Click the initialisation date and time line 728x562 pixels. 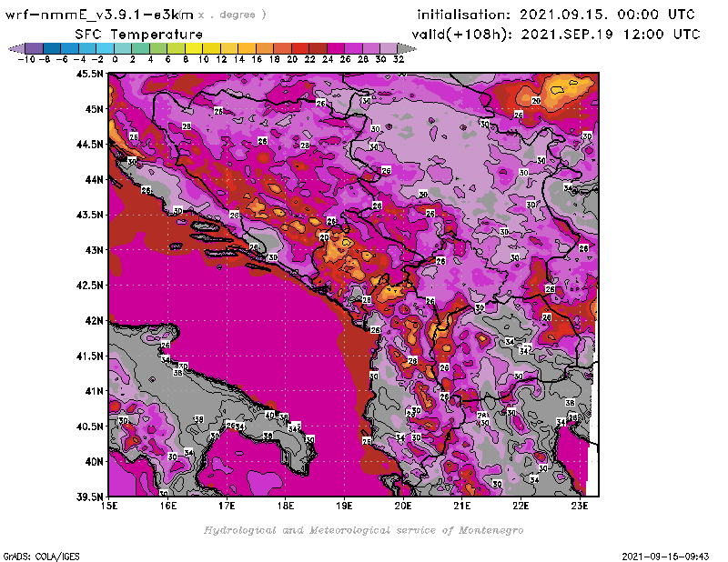[556, 15]
